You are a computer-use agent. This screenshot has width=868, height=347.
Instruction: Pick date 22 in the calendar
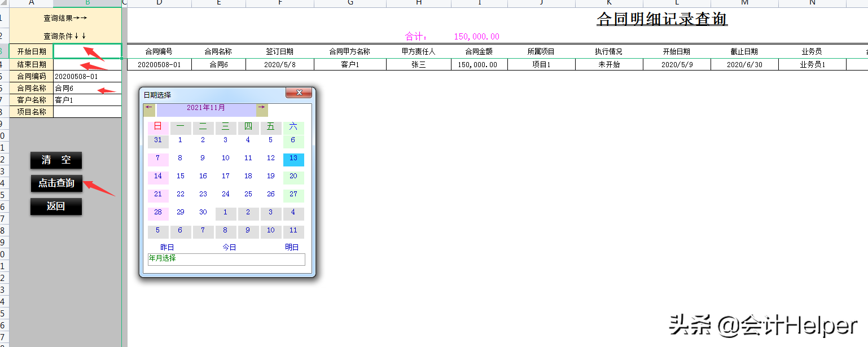click(x=181, y=196)
